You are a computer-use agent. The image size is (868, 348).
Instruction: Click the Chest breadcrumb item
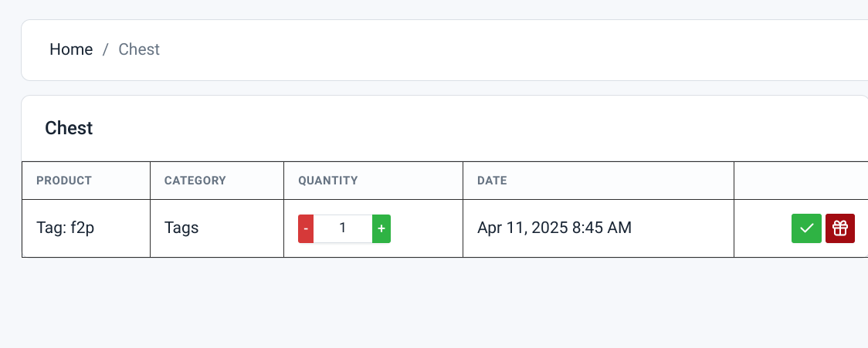click(139, 49)
